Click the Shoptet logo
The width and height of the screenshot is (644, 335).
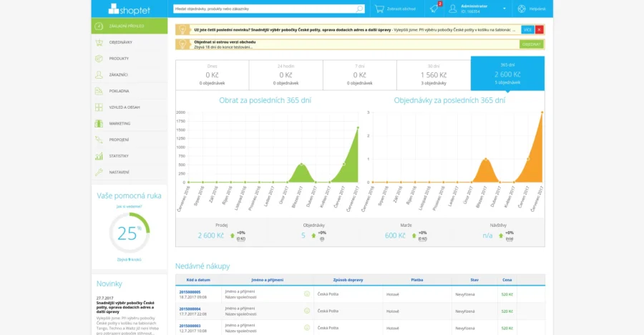[x=129, y=9]
